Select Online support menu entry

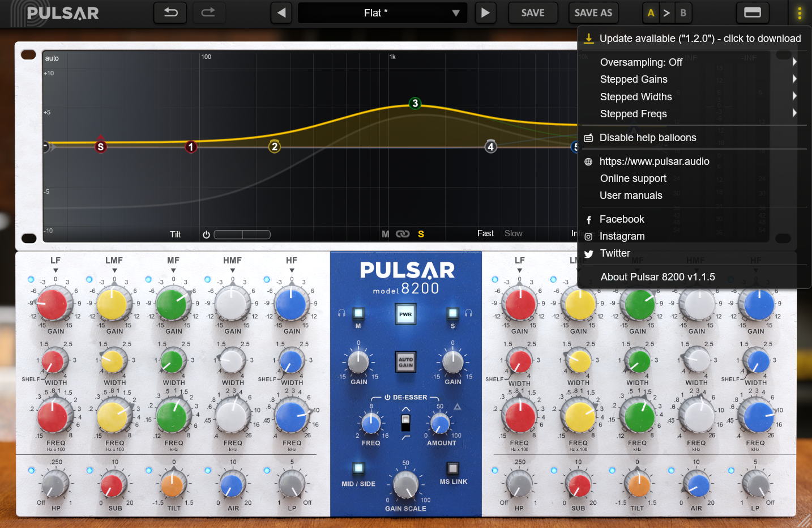694,178
